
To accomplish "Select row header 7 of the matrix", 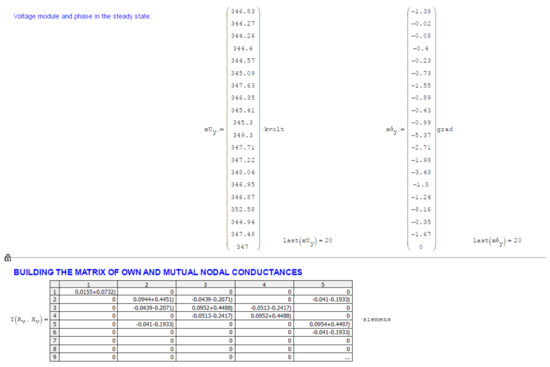I will point(54,340).
